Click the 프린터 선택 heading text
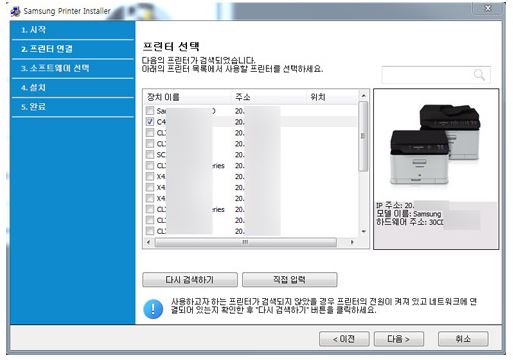 [x=171, y=46]
